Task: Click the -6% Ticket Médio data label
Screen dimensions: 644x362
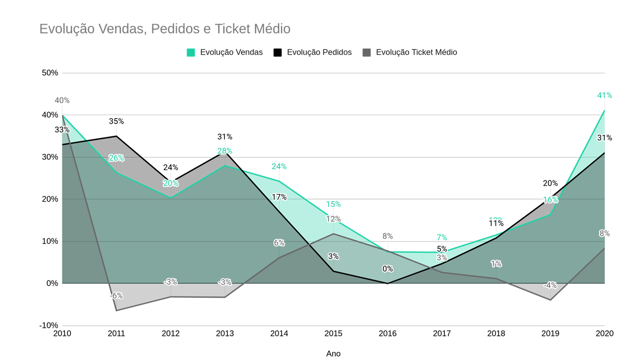Action: 116,296
